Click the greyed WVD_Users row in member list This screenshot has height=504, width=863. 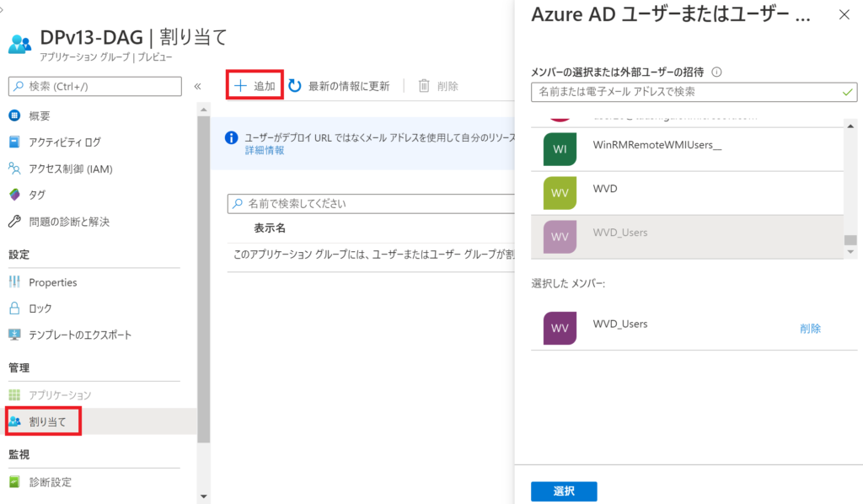coord(688,237)
